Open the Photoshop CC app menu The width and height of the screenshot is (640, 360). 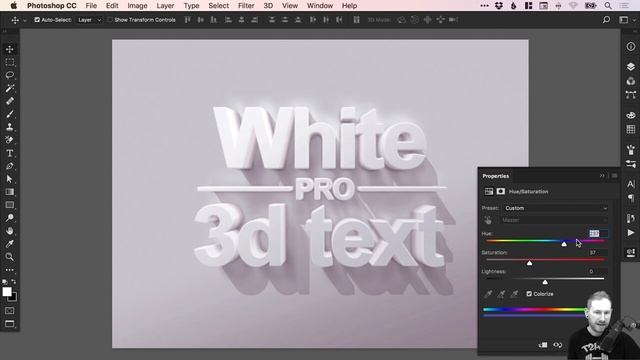pyautogui.click(x=51, y=6)
